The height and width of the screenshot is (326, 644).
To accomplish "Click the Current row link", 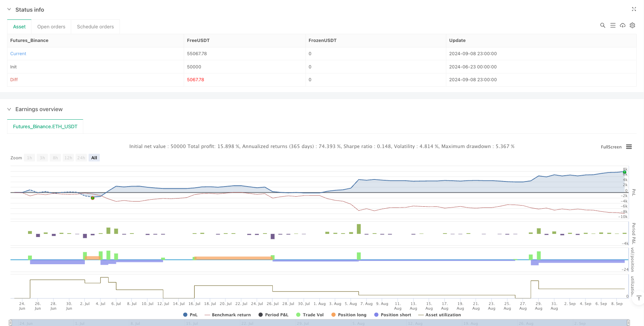I will pos(18,54).
